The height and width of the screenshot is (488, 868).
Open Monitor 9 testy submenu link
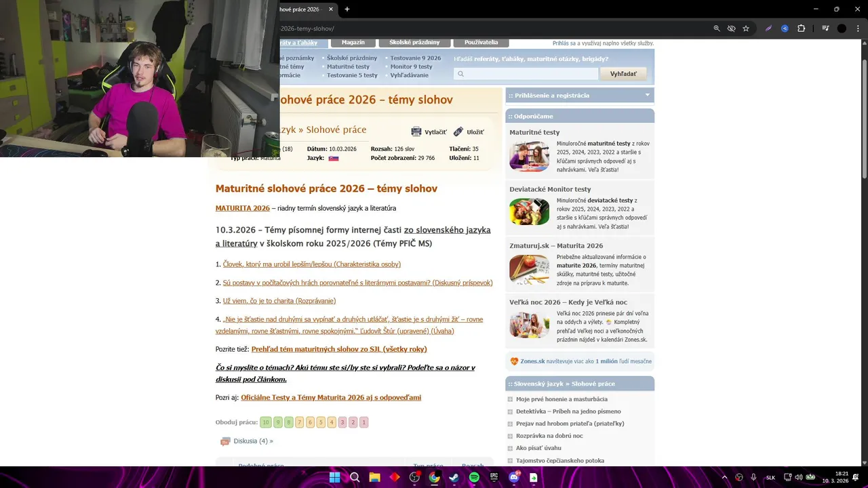pos(411,66)
